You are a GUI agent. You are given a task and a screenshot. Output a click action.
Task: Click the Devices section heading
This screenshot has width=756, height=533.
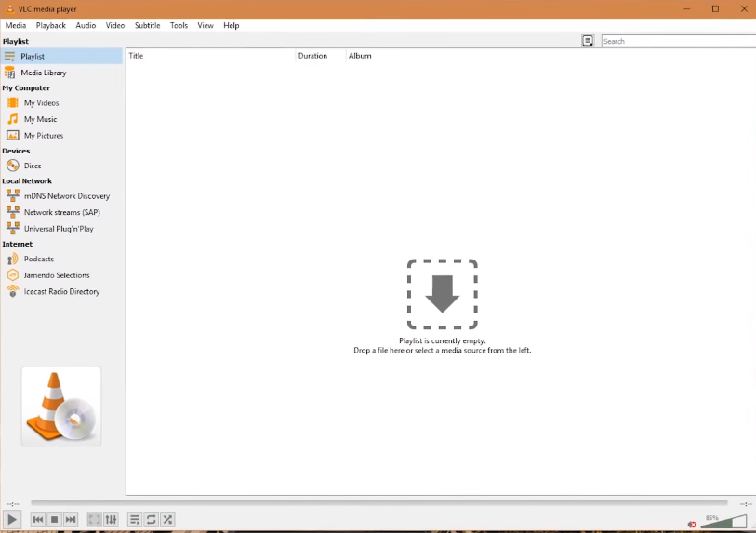click(16, 151)
